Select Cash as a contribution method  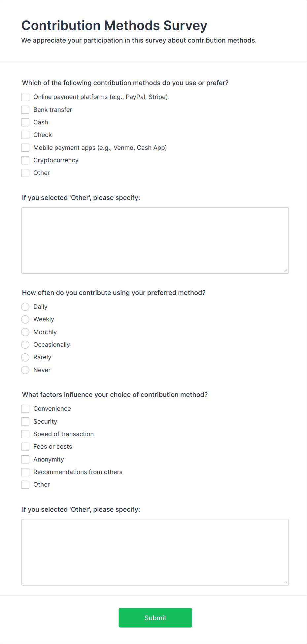coord(25,122)
